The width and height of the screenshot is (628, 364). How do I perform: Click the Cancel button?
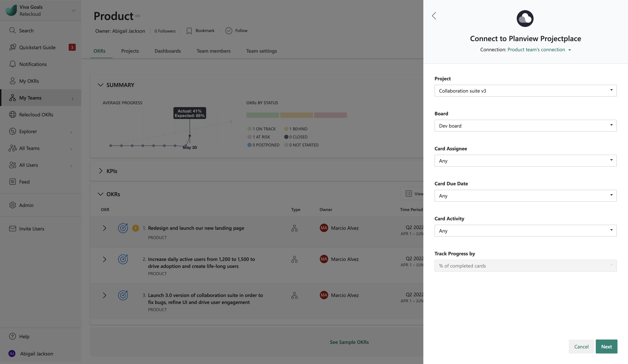coord(581,346)
